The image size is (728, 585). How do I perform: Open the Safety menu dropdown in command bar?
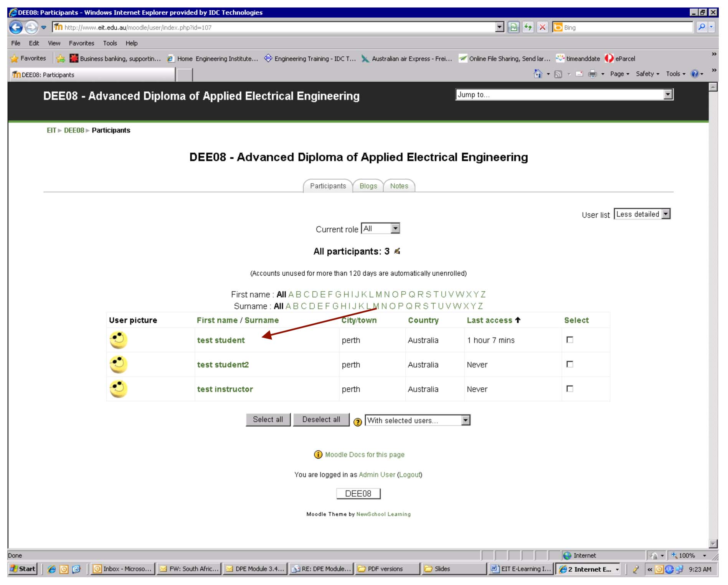(x=647, y=74)
